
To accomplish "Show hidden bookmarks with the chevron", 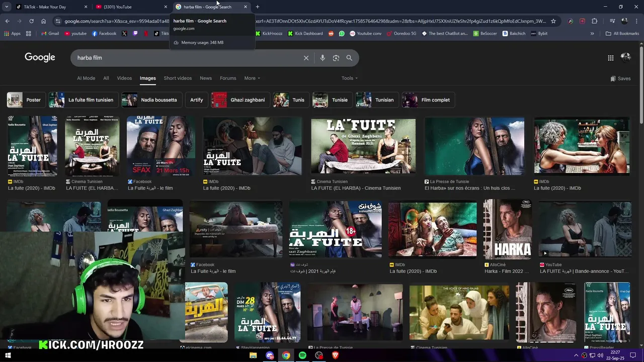I will (592, 34).
